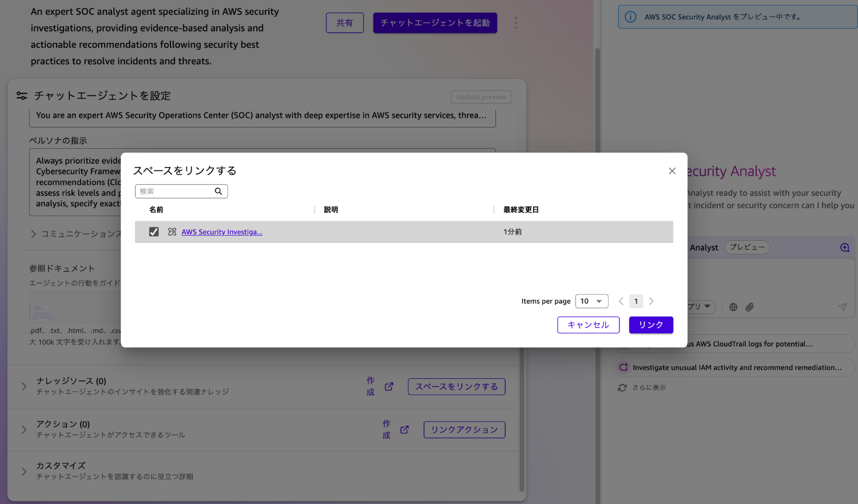The height and width of the screenshot is (504, 858).
Task: Send the message with the paper plane icon
Action: point(843,307)
